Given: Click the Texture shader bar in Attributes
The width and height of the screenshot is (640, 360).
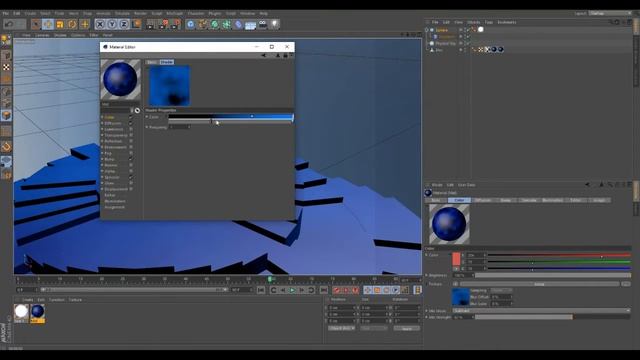Looking at the screenshot, I should (539, 284).
